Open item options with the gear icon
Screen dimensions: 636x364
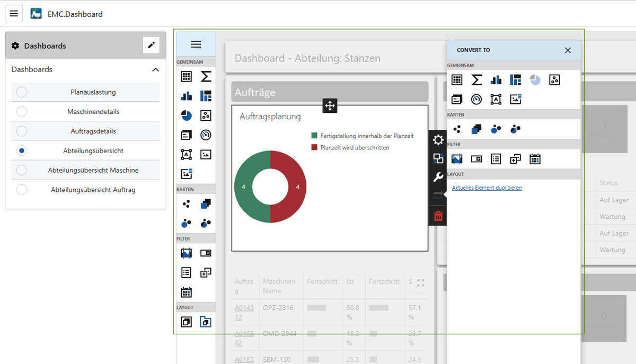(x=438, y=140)
